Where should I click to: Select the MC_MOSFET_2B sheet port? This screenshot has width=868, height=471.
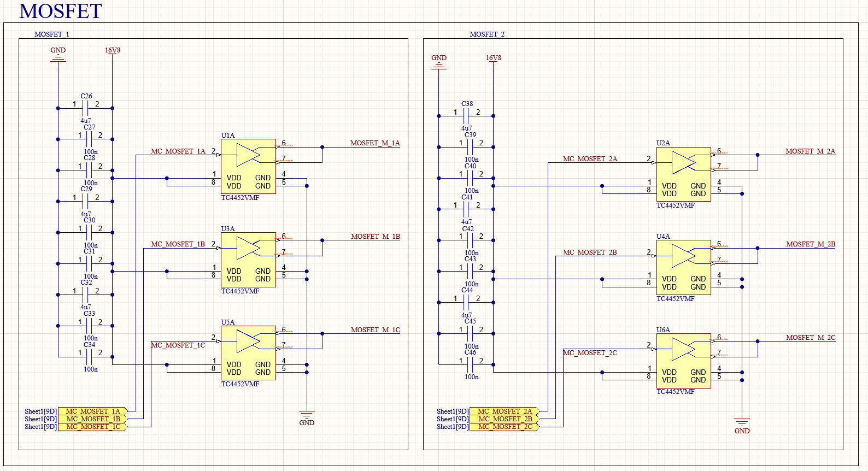click(505, 419)
